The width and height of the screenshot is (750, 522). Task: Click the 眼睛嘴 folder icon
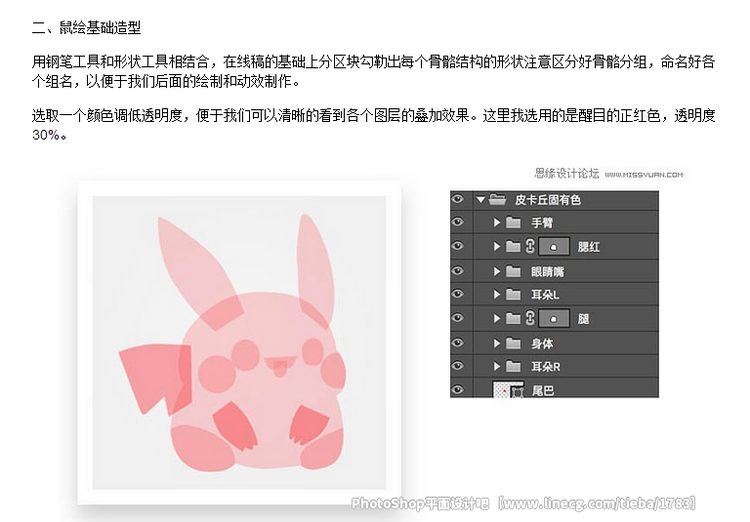coord(513,271)
